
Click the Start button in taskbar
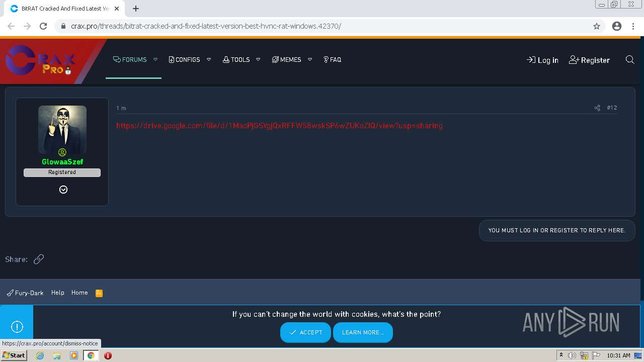click(14, 355)
